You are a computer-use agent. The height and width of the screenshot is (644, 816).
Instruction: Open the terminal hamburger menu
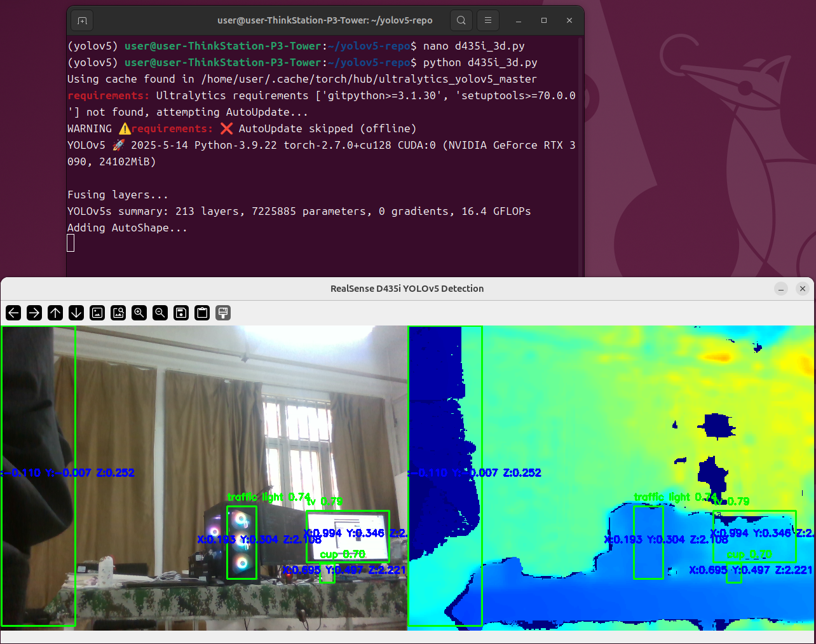coord(488,20)
